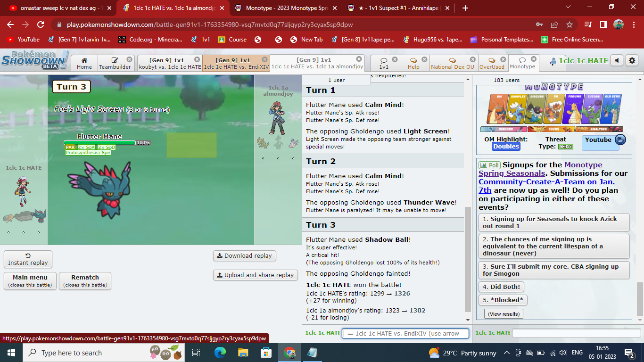644x362 pixels.
Task: Open Showdown options gear icon
Action: (x=632, y=60)
